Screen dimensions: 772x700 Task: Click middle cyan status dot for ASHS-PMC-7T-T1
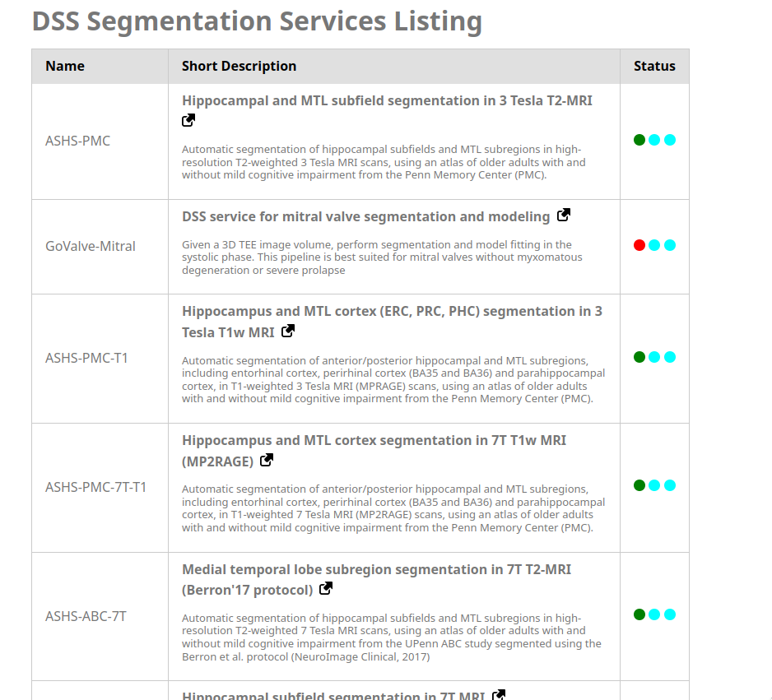click(654, 485)
